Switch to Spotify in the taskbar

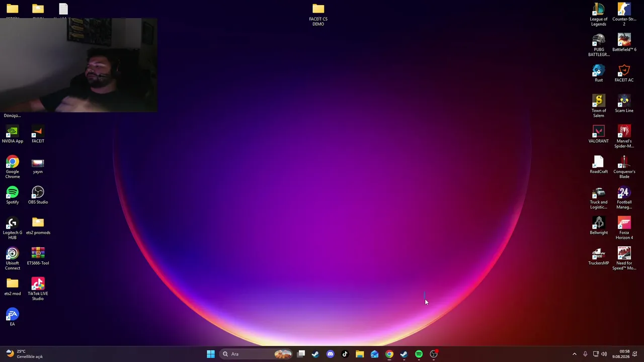pyautogui.click(x=419, y=354)
